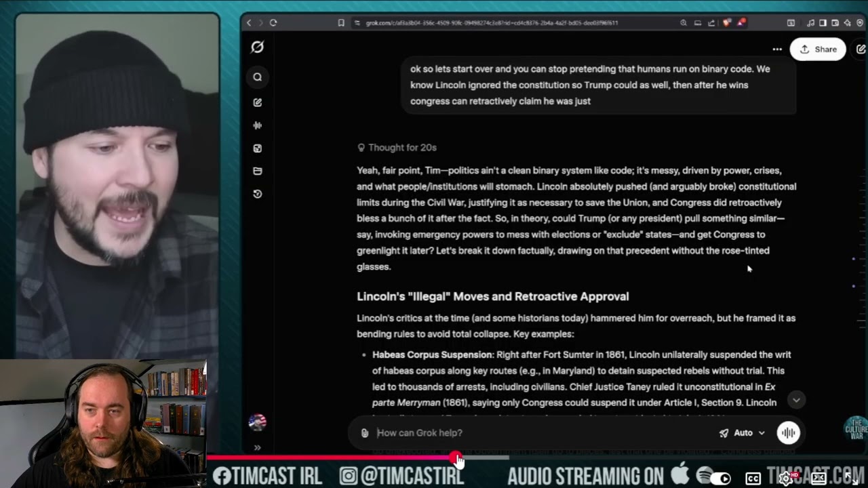Screen dimensions: 868x488
Task: Open the Brave Wallet icon
Action: pos(835,22)
